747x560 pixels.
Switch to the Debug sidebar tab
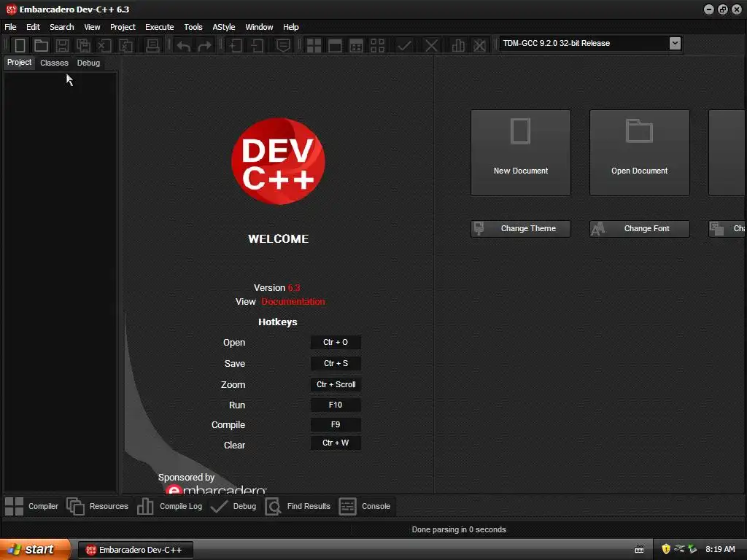pyautogui.click(x=88, y=63)
